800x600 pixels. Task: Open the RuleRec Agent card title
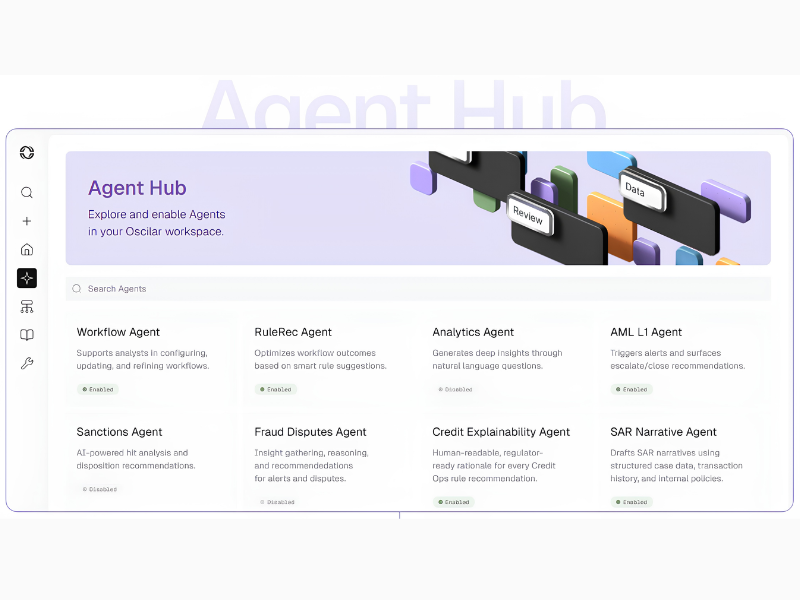(x=293, y=332)
